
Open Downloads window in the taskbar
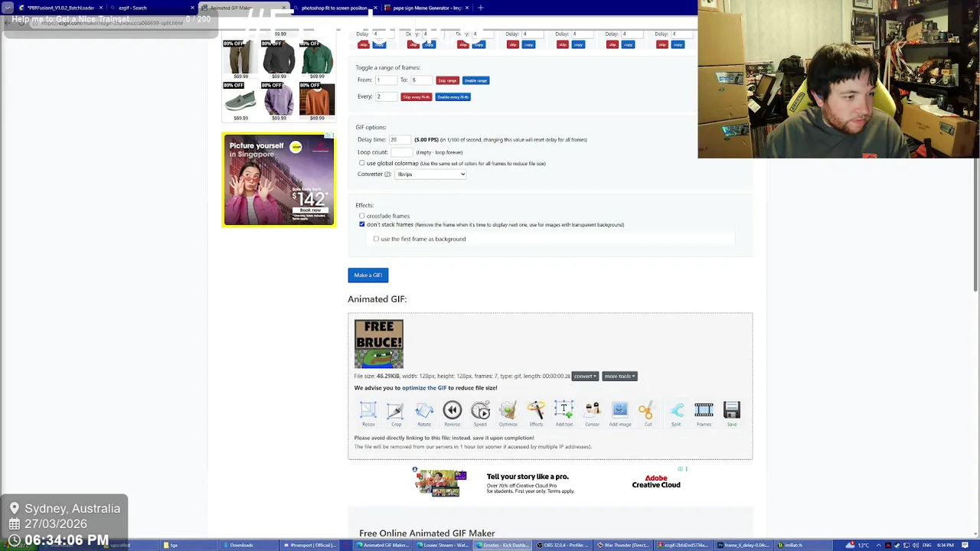249,545
